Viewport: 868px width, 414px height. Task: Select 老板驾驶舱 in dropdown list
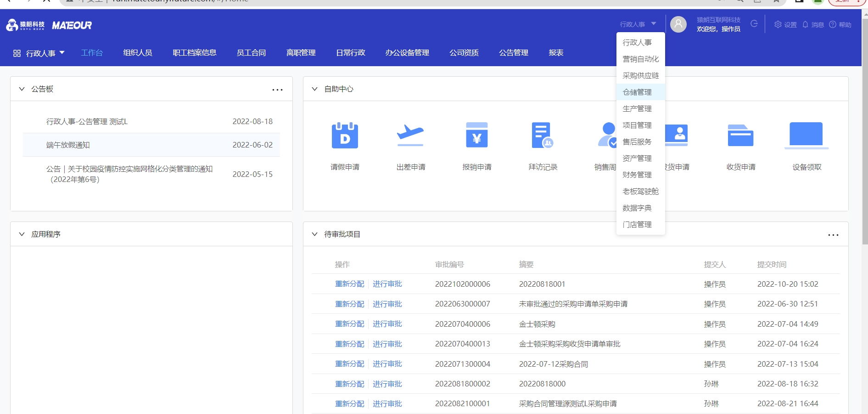pyautogui.click(x=640, y=191)
